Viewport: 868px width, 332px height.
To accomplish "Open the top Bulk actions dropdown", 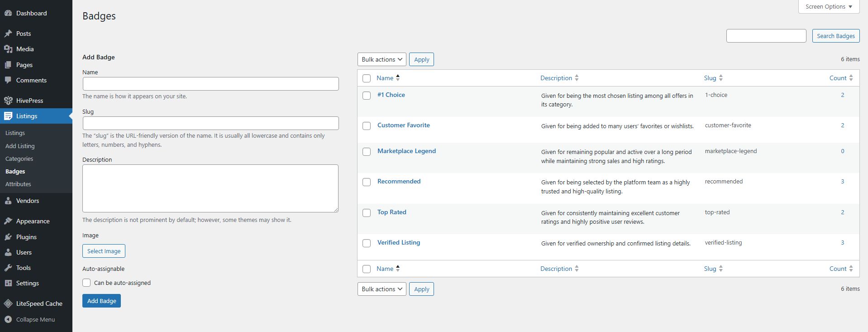I will (x=382, y=59).
